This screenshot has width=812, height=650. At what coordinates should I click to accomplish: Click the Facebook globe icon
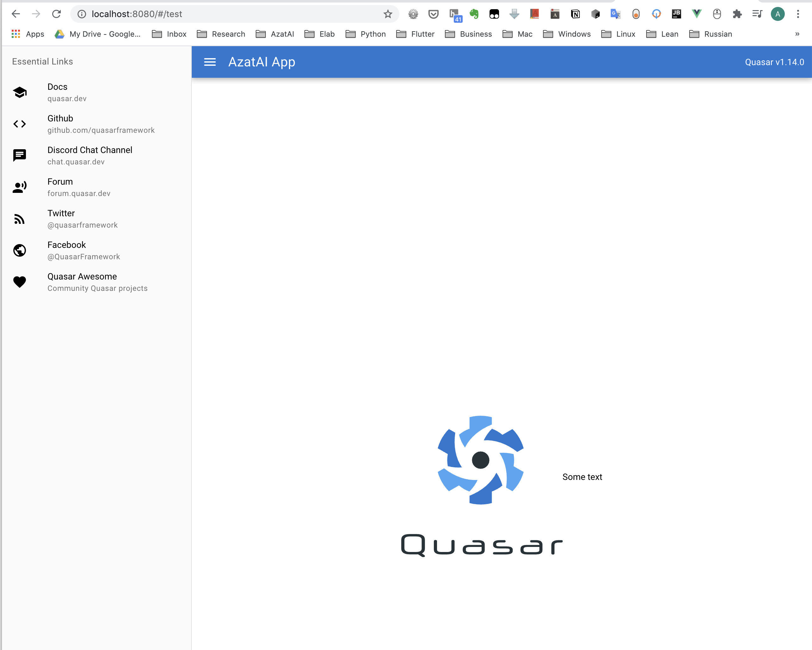click(x=20, y=250)
